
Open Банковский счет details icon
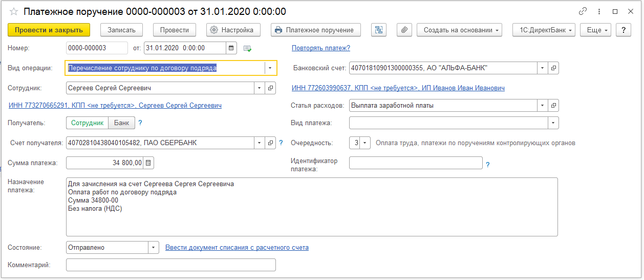pos(553,68)
